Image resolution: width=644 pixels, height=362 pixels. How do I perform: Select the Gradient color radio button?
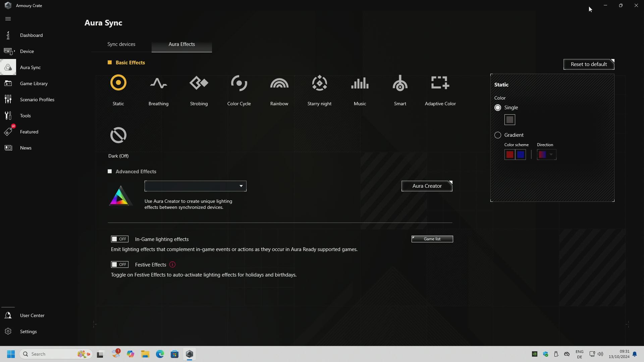coord(498,135)
